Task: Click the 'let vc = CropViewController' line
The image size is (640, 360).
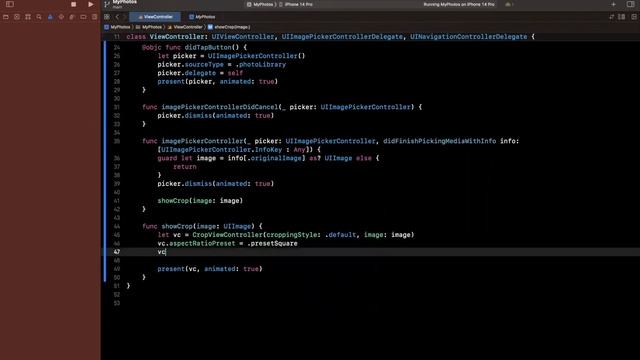Action: point(286,235)
